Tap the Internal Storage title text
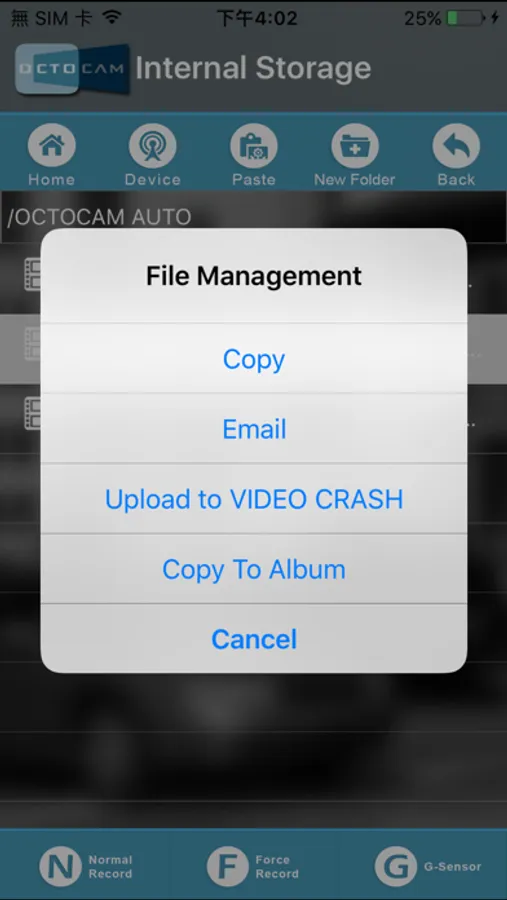The image size is (507, 900). [x=253, y=68]
